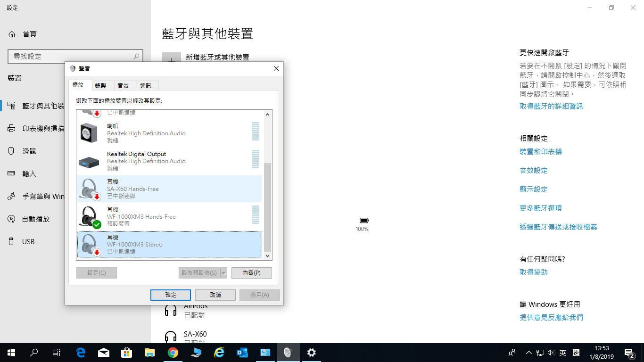The image size is (644, 362).
Task: Click the Realtek Digital Output device icon
Action: [89, 162]
